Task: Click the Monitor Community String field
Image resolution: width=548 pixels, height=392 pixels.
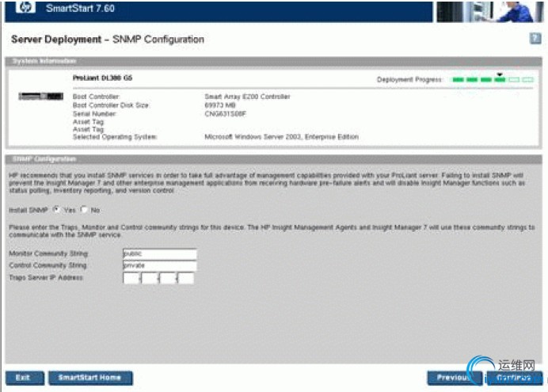Action: point(160,253)
